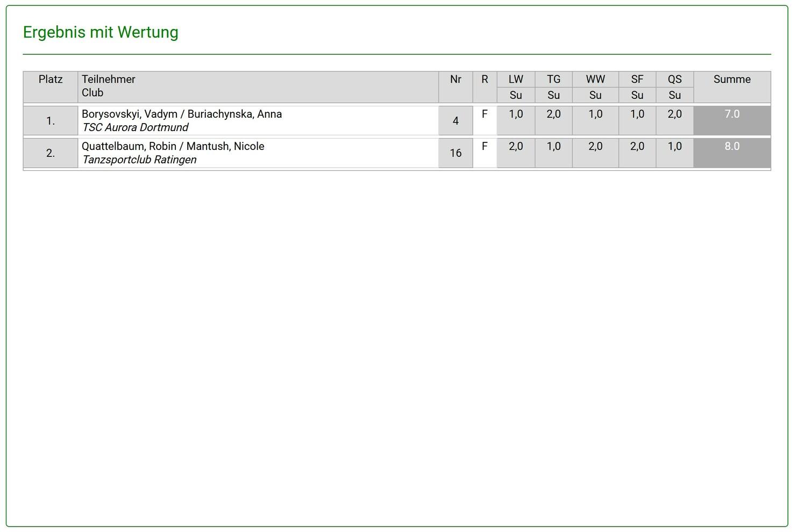Click start number 16 cell
The height and width of the screenshot is (532, 797).
(x=456, y=153)
